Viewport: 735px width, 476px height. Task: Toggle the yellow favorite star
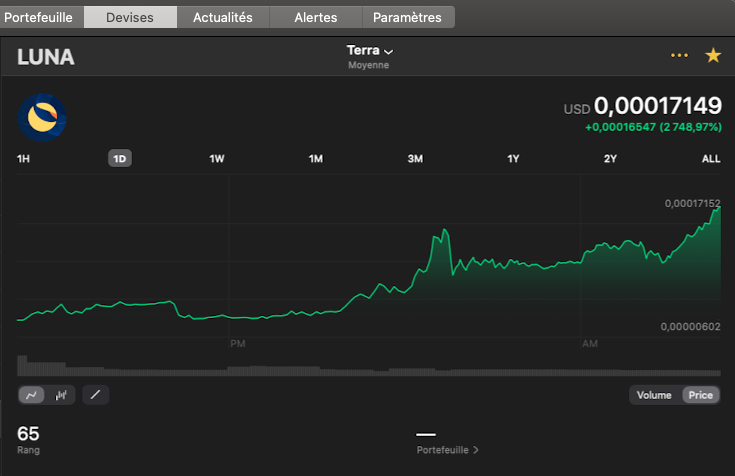coord(713,55)
